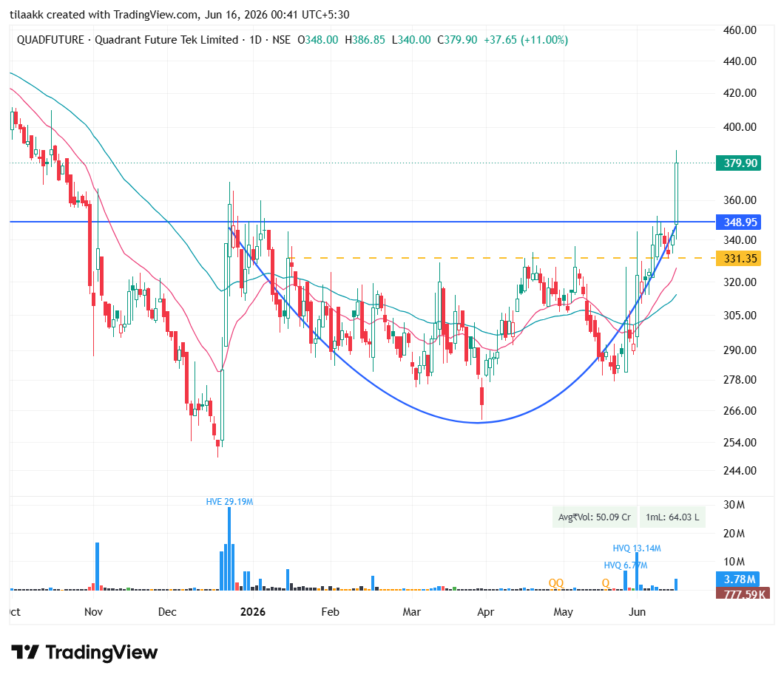784x680 pixels.
Task: Click the 305.00 price axis label
Action: tap(740, 316)
